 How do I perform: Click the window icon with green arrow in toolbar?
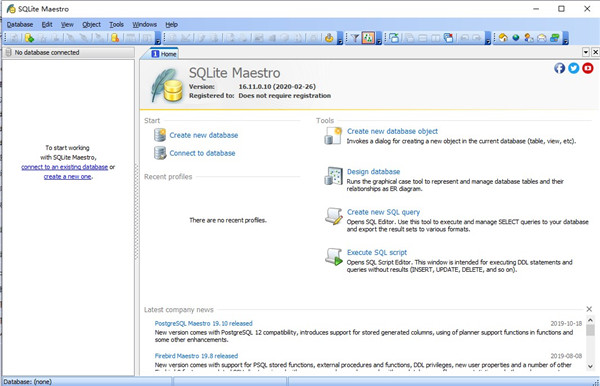[x=394, y=38]
